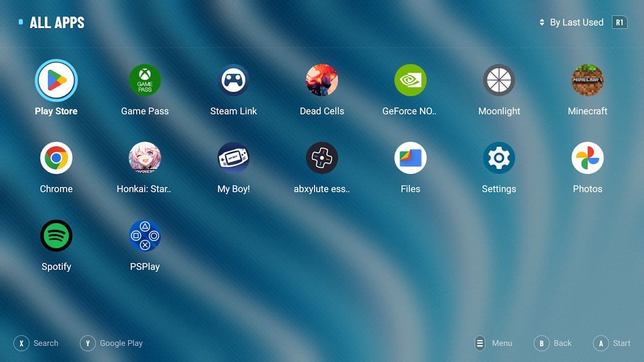
Task: Open the Steam Link app
Action: pos(233,81)
